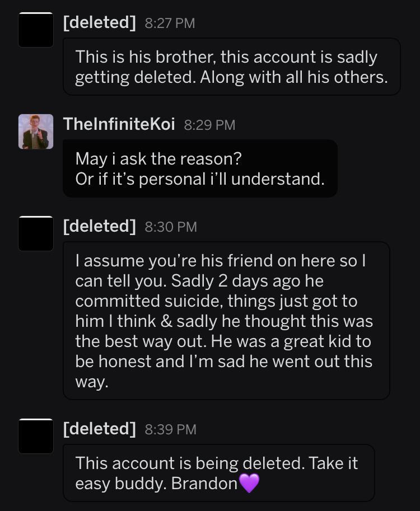Click the [deleted] username above the 8:30 PM message
Screen dimensions: 420x511
click(100, 226)
